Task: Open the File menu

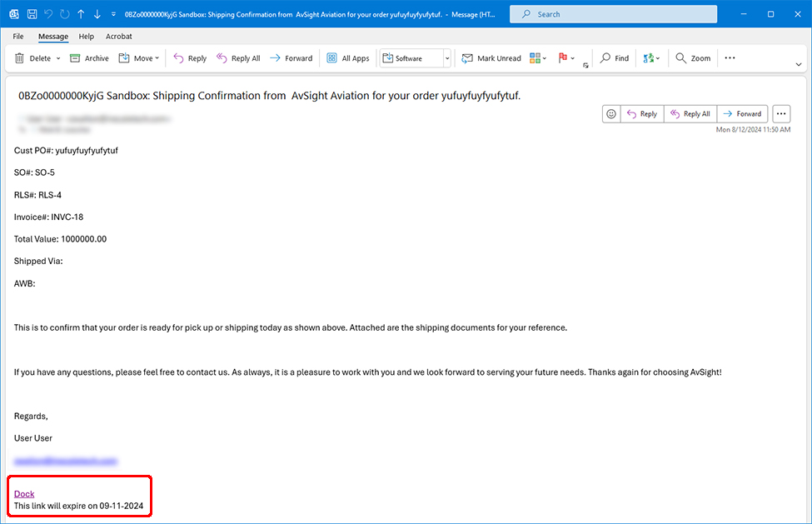Action: click(x=17, y=36)
